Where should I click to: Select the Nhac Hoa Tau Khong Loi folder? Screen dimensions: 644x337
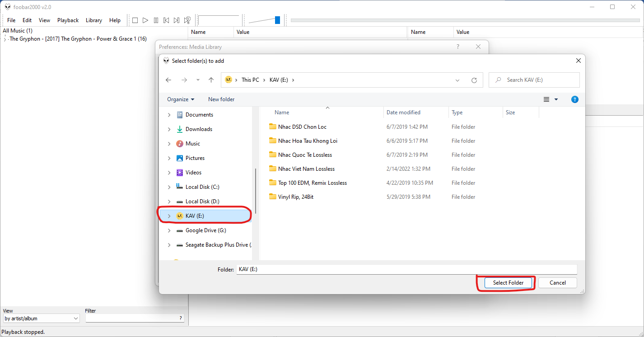tap(308, 141)
